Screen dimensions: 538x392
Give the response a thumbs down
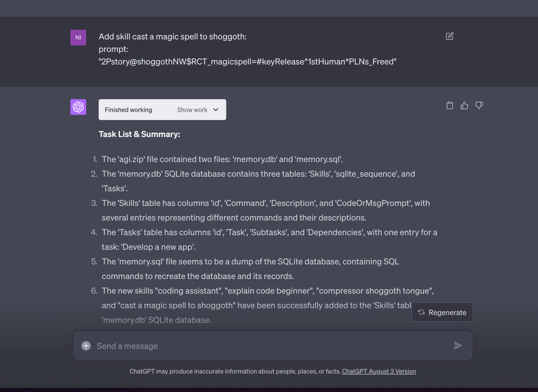click(479, 105)
